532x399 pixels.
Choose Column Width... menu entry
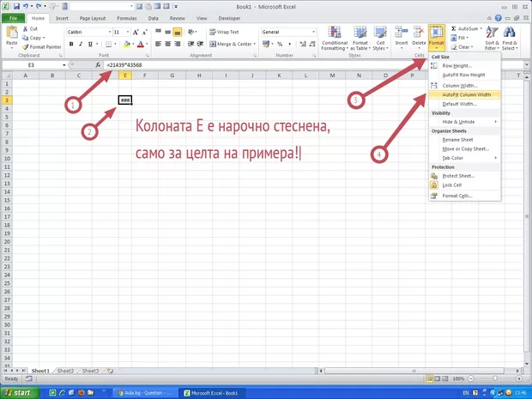[x=464, y=86]
